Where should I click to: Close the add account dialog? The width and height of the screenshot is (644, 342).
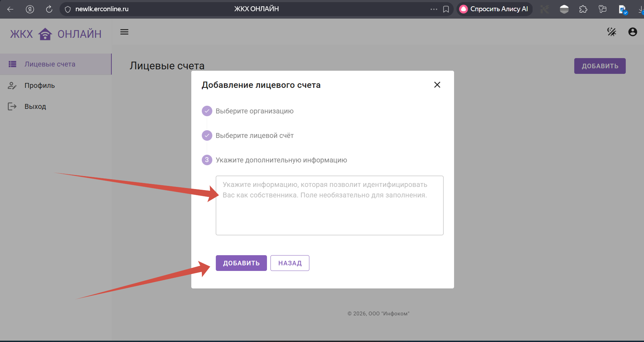tap(437, 85)
